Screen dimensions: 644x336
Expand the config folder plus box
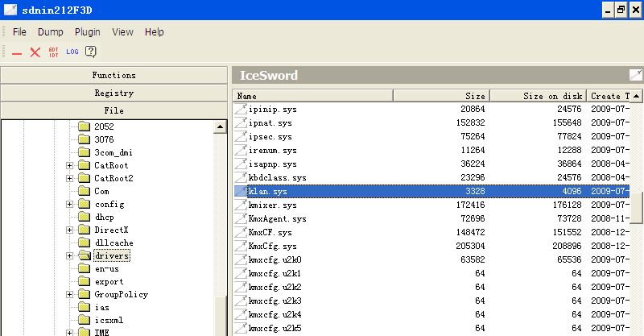tap(70, 204)
